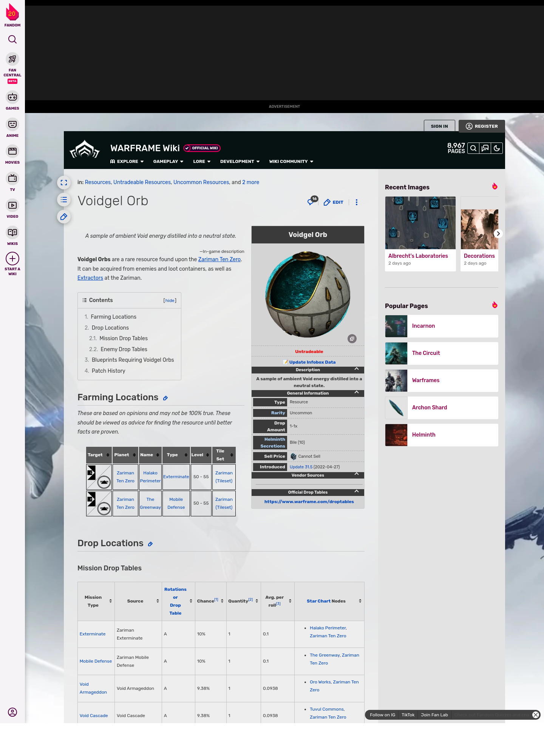The width and height of the screenshot is (544, 756).
Task: Sort farming table by Level
Action: (x=200, y=455)
